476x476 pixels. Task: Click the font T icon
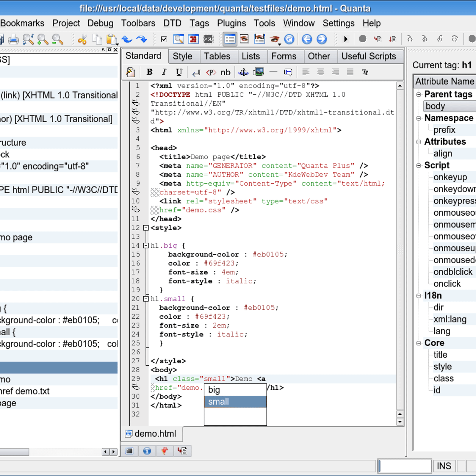[x=365, y=72]
